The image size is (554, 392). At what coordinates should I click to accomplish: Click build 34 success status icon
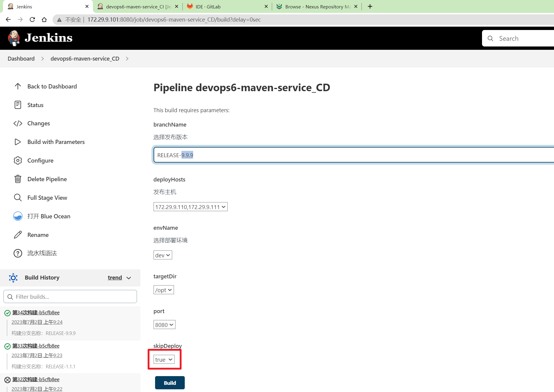pyautogui.click(x=7, y=313)
